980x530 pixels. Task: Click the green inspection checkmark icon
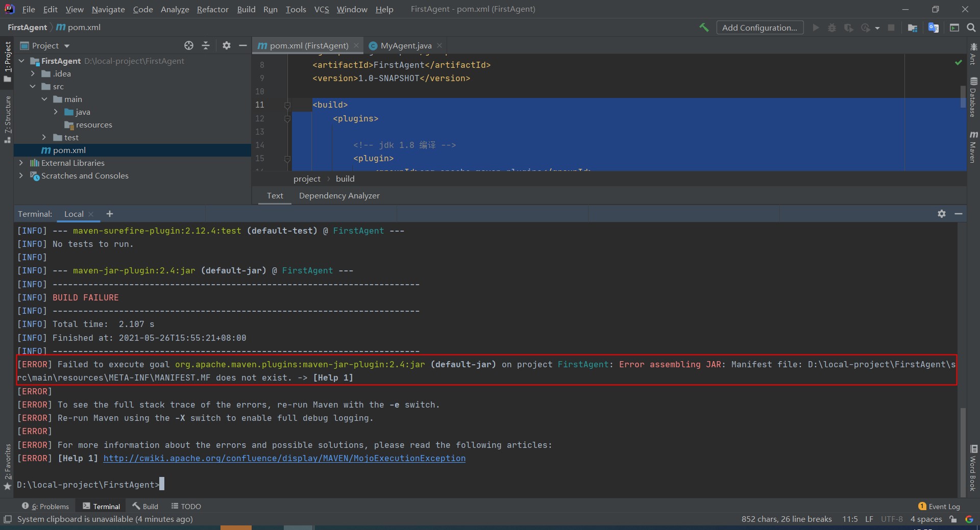[959, 62]
